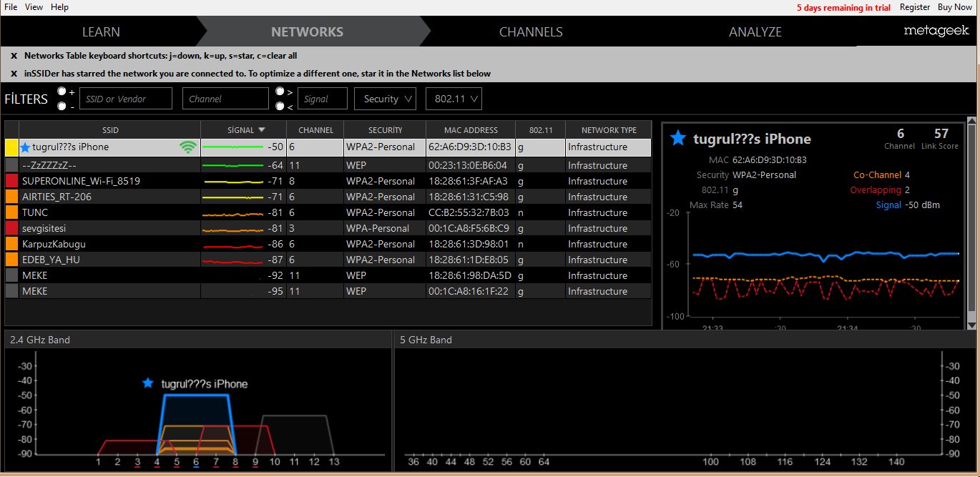The height and width of the screenshot is (477, 980).
Task: Open the Help menu
Action: click(x=60, y=6)
